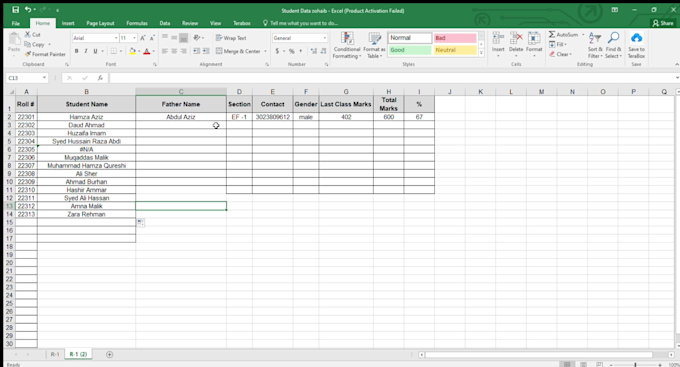The height and width of the screenshot is (367, 680).
Task: Increase font size
Action: coord(143,38)
